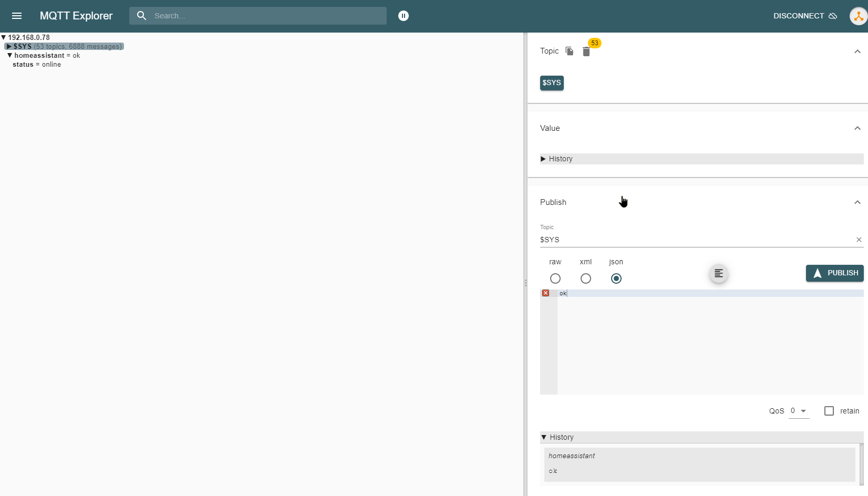Open the hamburger menu

click(x=17, y=16)
